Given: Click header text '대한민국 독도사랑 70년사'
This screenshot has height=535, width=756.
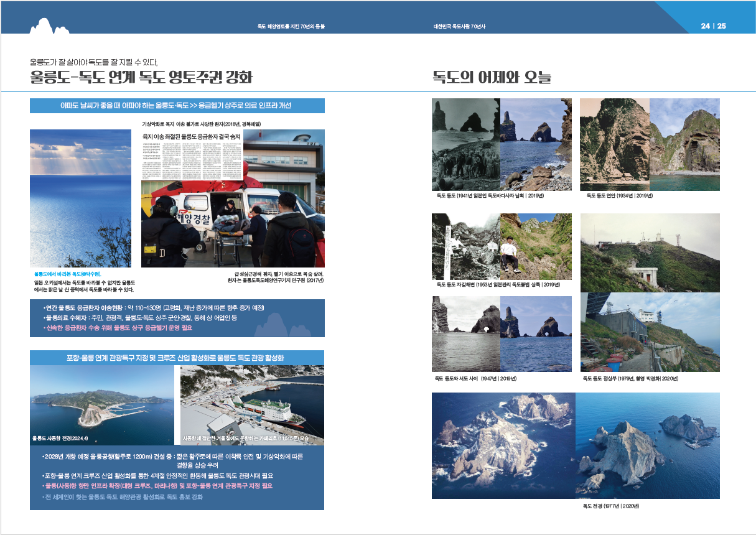Looking at the screenshot, I should [459, 26].
